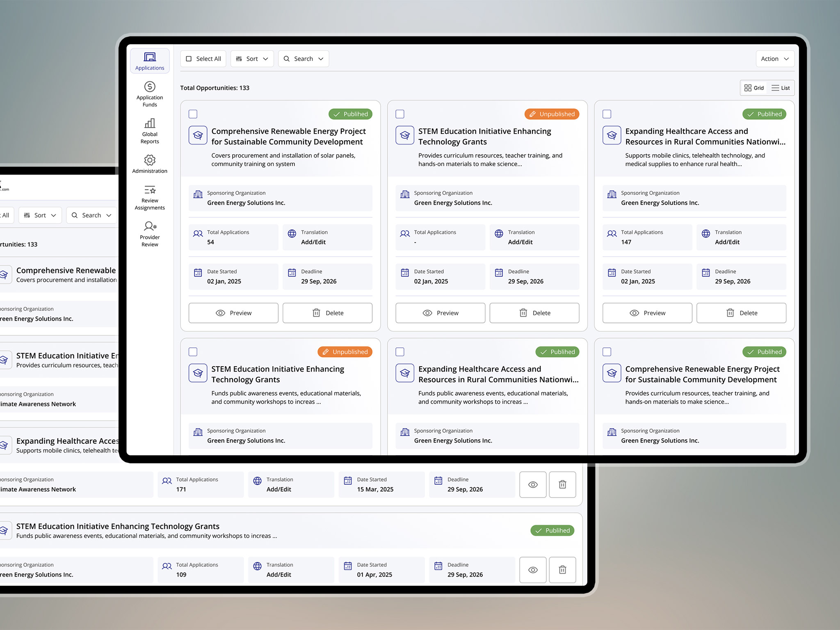The width and height of the screenshot is (840, 630).
Task: Open the Action dropdown menu
Action: (775, 59)
